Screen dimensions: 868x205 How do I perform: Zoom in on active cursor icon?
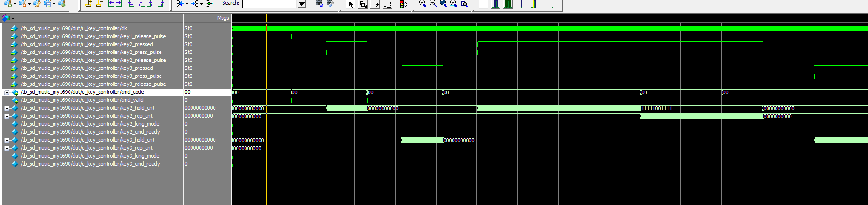pos(453,4)
